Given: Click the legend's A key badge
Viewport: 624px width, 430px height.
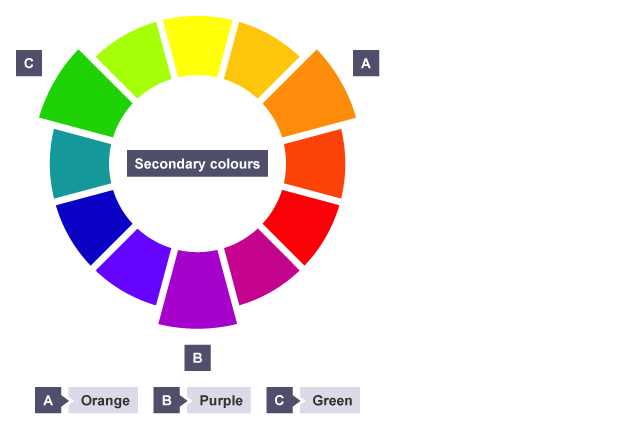Looking at the screenshot, I should [47, 401].
